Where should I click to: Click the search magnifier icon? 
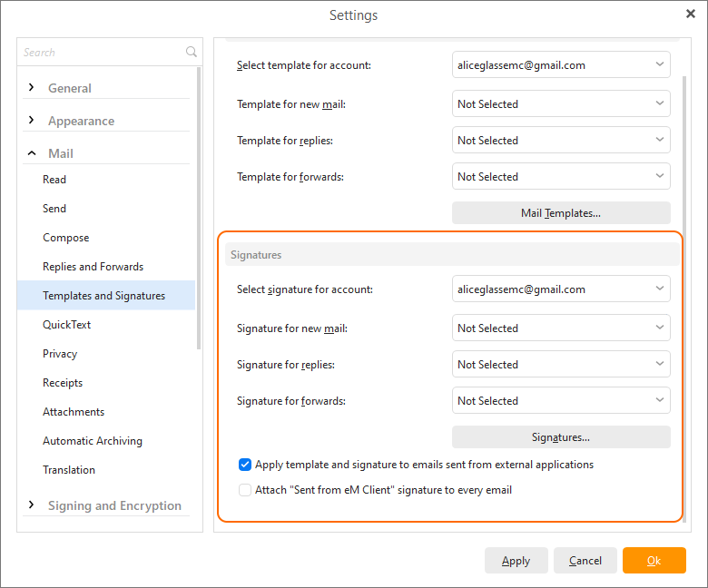pos(192,52)
